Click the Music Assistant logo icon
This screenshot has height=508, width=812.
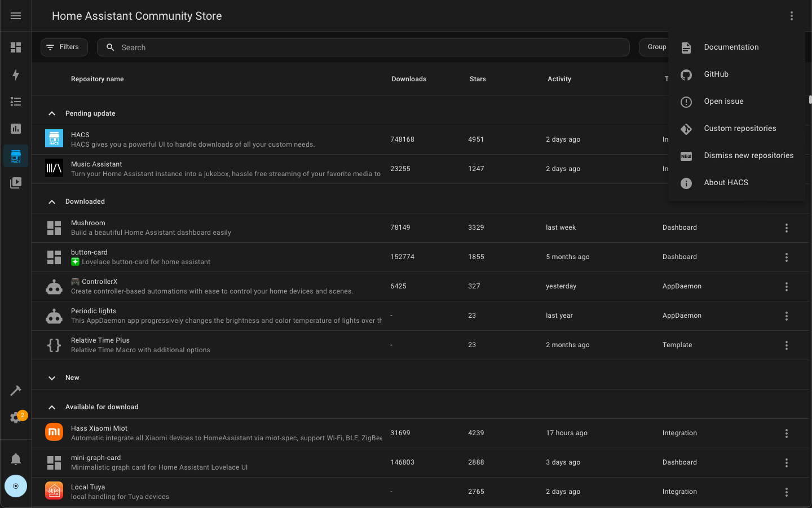click(54, 168)
